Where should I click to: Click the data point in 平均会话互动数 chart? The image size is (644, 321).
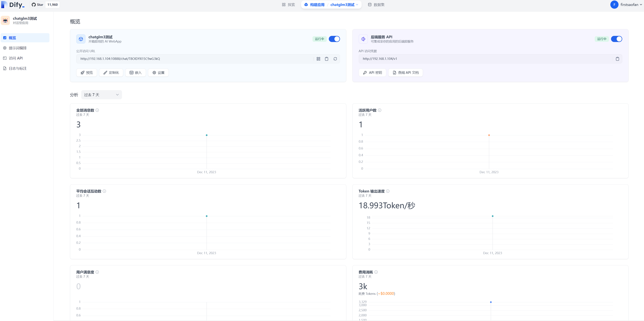point(206,216)
